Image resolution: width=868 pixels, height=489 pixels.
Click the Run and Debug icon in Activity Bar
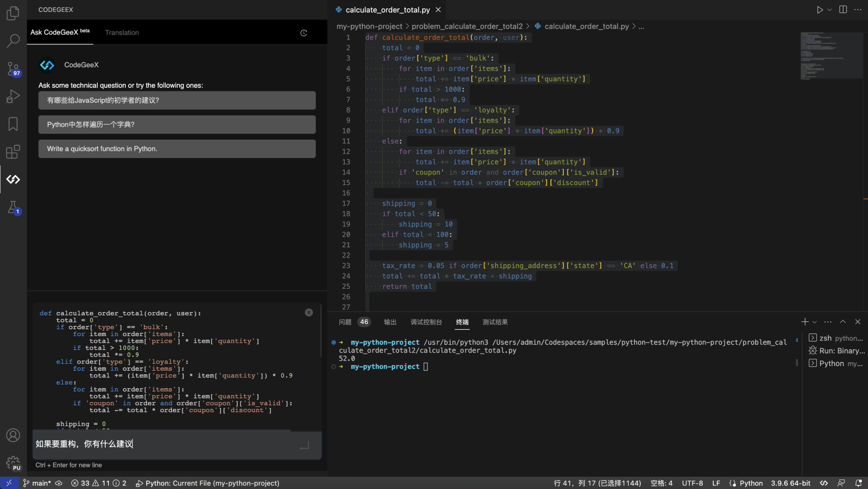pos(13,95)
